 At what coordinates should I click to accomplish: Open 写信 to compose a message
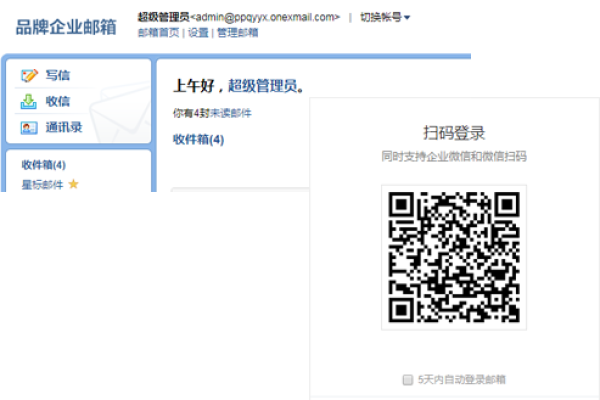pyautogui.click(x=58, y=75)
